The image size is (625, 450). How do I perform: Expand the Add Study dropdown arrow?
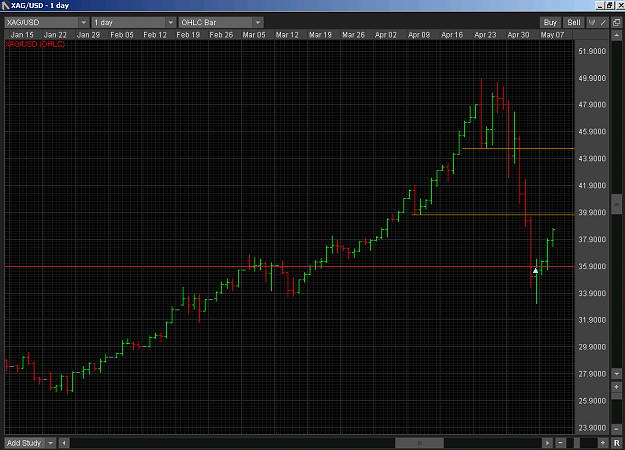(x=51, y=443)
